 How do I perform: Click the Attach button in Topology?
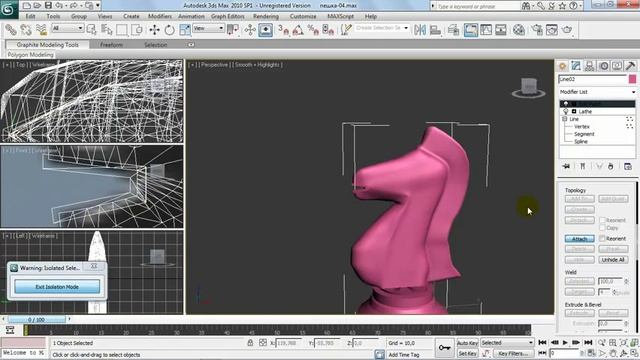pyautogui.click(x=580, y=238)
